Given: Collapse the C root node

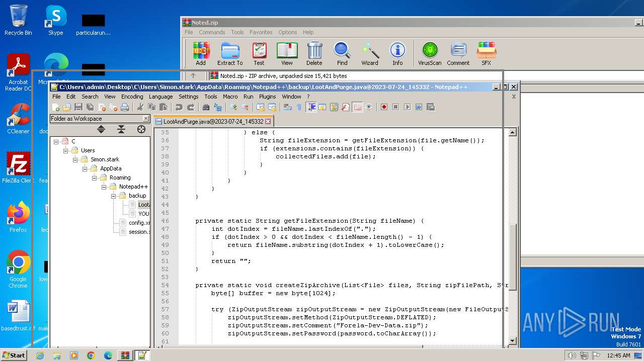Looking at the screenshot, I should pyautogui.click(x=56, y=141).
